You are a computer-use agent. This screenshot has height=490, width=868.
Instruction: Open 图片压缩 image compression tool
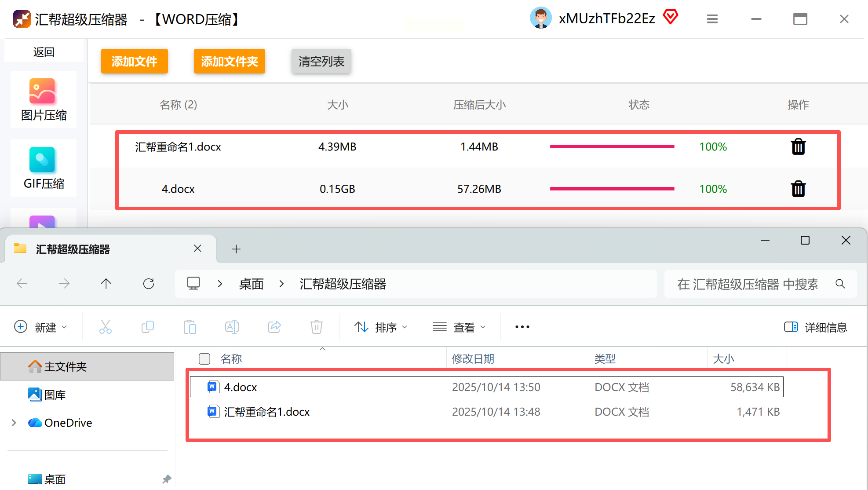(43, 100)
